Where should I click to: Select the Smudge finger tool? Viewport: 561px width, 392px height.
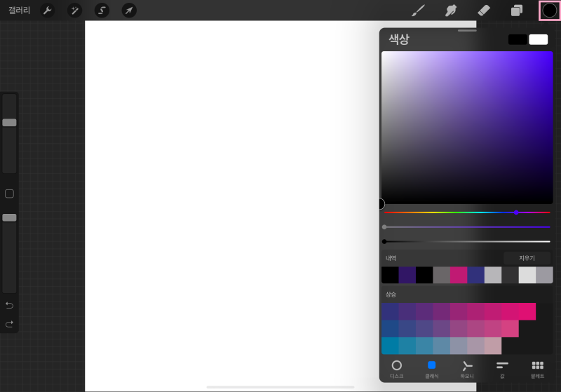click(x=451, y=11)
